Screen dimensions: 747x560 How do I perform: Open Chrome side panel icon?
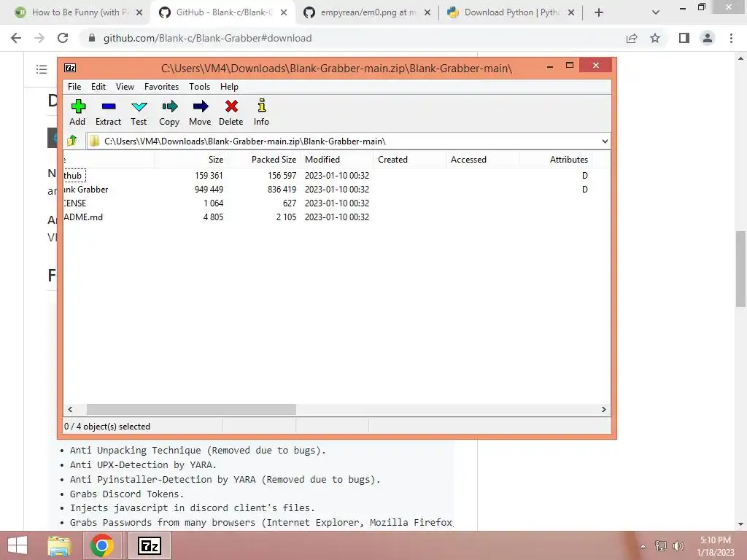684,38
